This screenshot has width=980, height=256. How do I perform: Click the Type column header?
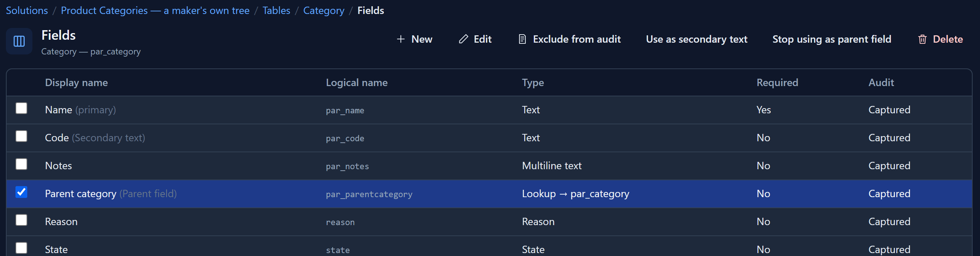(533, 82)
